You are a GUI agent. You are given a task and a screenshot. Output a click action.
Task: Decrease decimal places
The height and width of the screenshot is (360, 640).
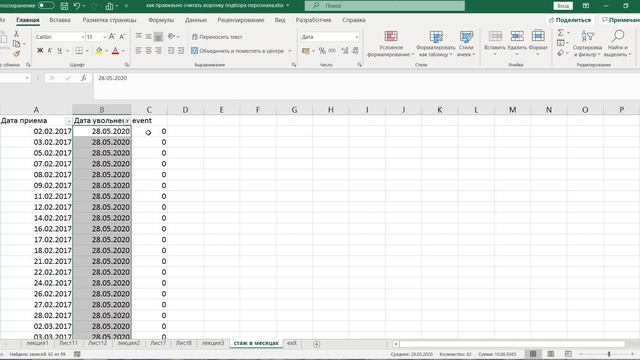point(355,51)
